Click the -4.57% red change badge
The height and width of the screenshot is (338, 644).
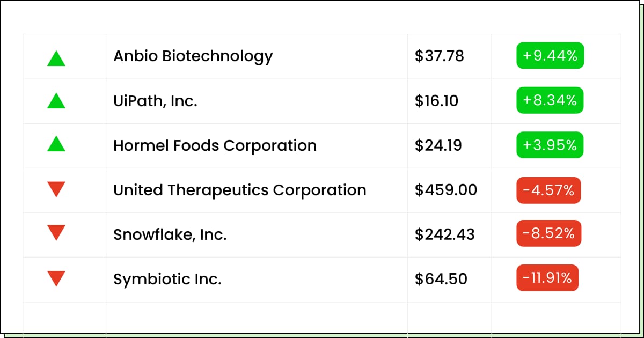pyautogui.click(x=548, y=190)
